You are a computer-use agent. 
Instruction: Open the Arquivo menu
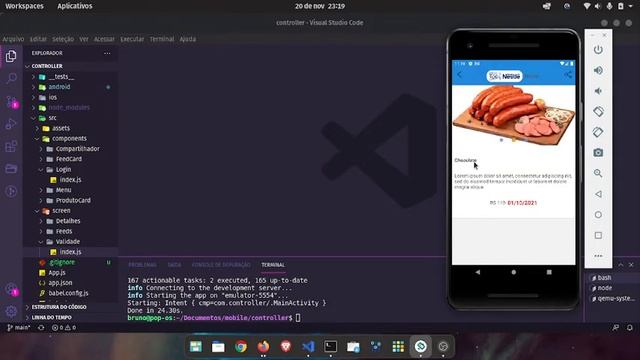(13, 39)
